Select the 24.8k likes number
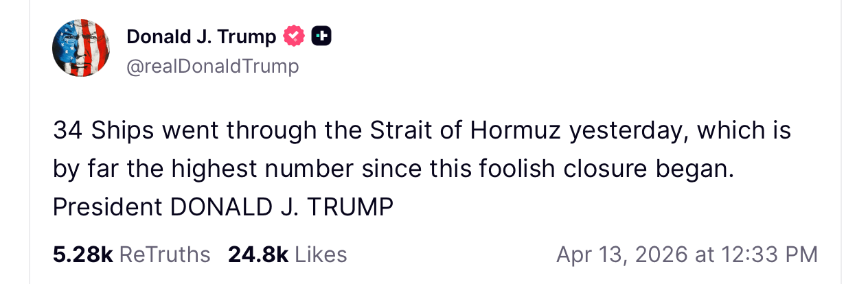 pyautogui.click(x=258, y=255)
